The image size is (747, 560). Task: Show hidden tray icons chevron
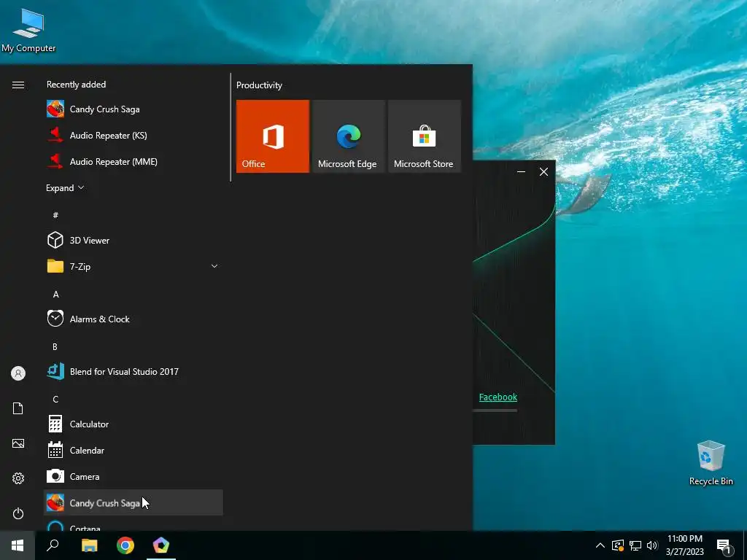coord(600,545)
